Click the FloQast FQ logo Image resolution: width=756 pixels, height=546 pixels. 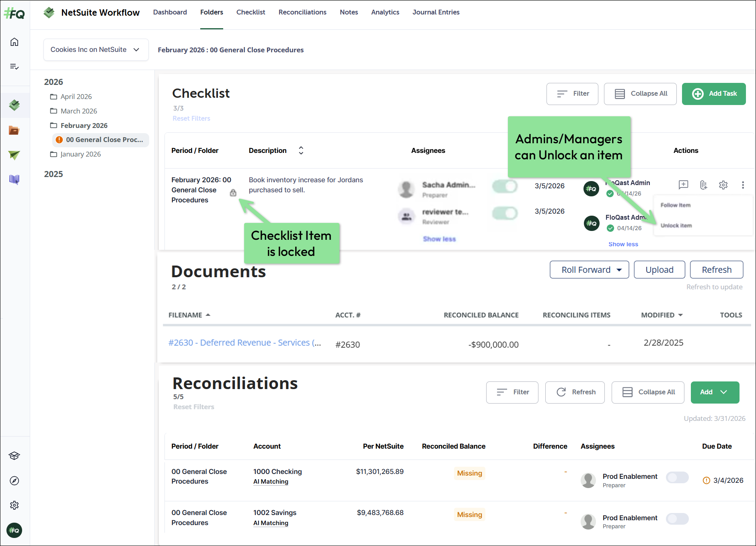(x=14, y=14)
